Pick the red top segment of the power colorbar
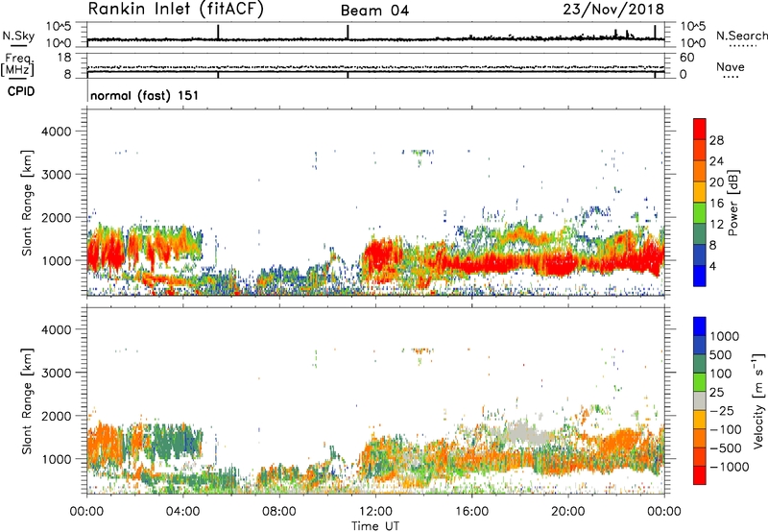The image size is (768, 532). [x=700, y=129]
